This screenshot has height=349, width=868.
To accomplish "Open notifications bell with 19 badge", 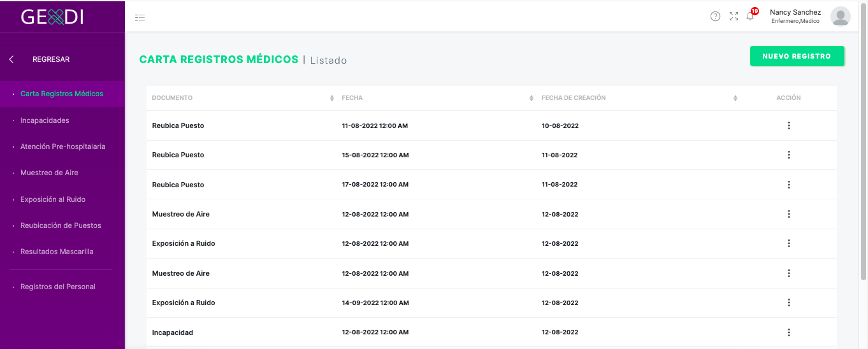I will 751,15.
